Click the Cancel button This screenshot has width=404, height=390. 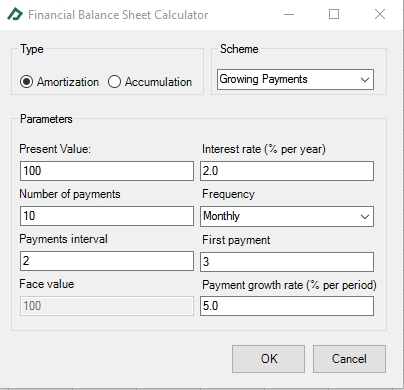[x=349, y=359]
